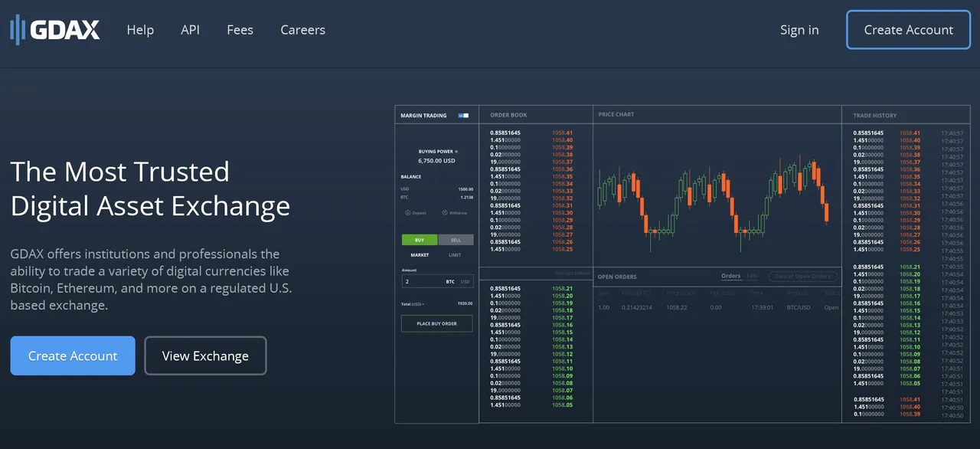
Task: Click the TRADE HISTORY panel heading
Action: pyautogui.click(x=874, y=116)
